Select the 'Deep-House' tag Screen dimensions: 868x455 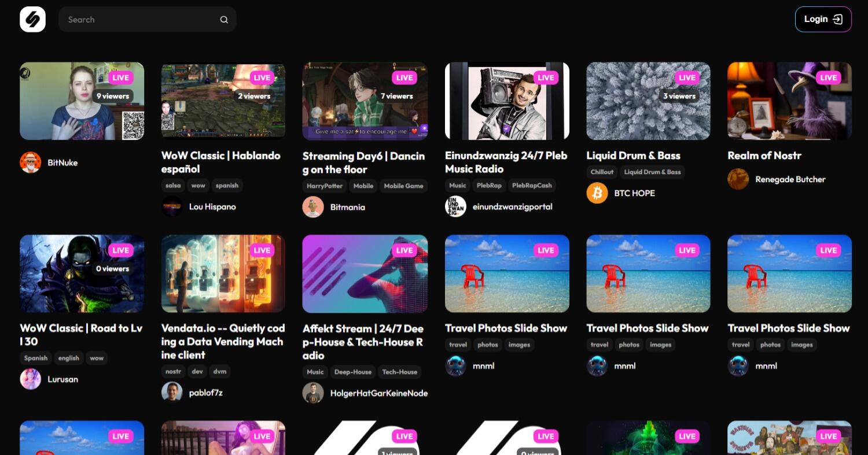[353, 372]
